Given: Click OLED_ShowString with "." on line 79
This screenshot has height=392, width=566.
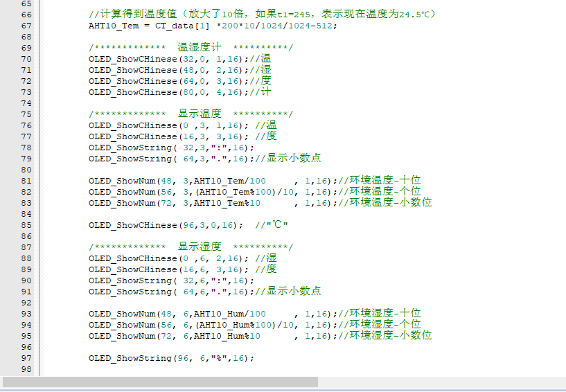Looking at the screenshot, I should (171, 159).
